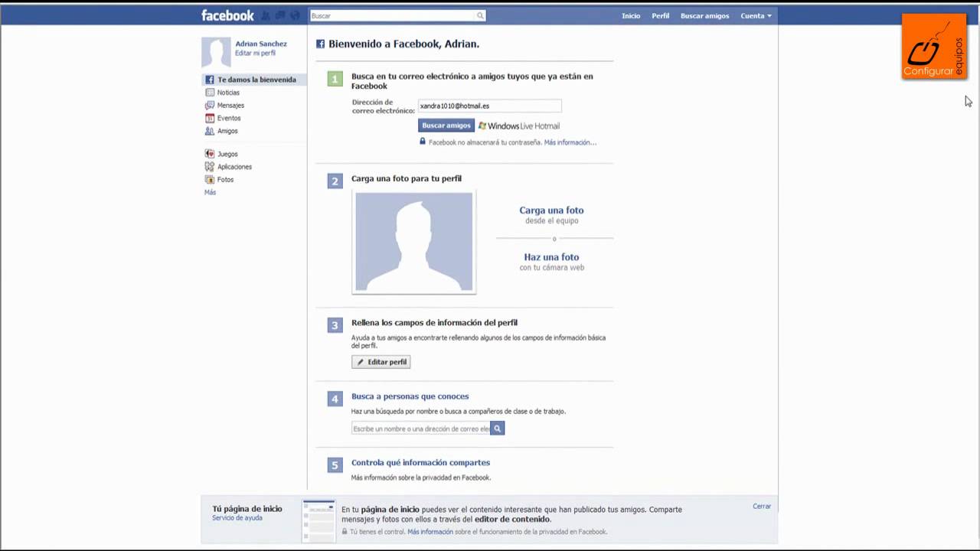Click the Aplicaciones sidebar icon
980x551 pixels.
click(x=209, y=167)
